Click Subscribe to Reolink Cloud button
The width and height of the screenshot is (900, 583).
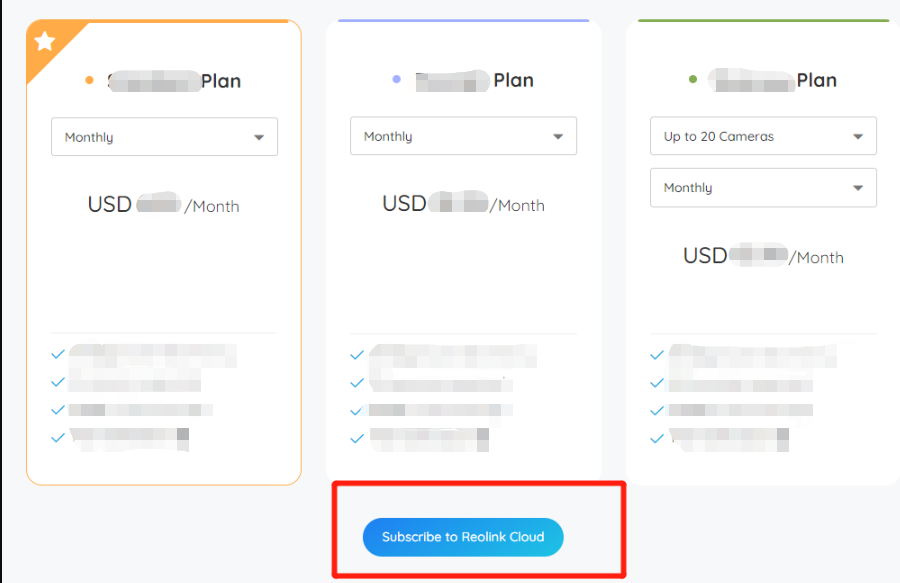click(x=463, y=537)
